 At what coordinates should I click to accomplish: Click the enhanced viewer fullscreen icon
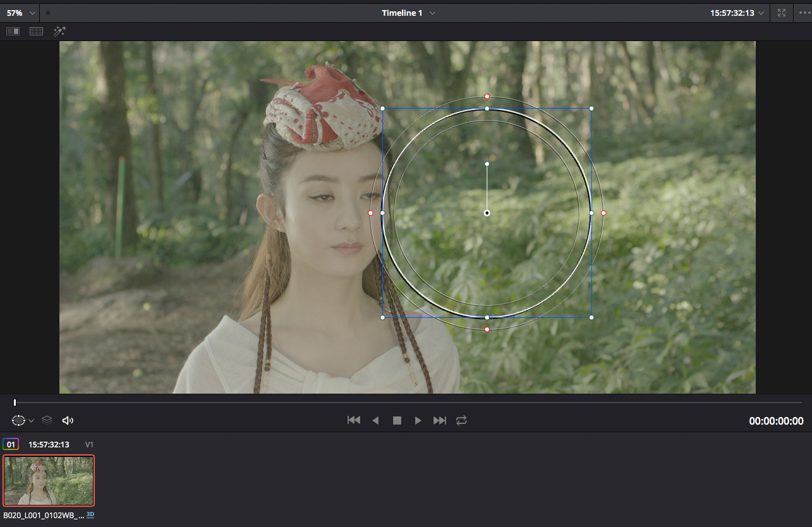coord(782,13)
